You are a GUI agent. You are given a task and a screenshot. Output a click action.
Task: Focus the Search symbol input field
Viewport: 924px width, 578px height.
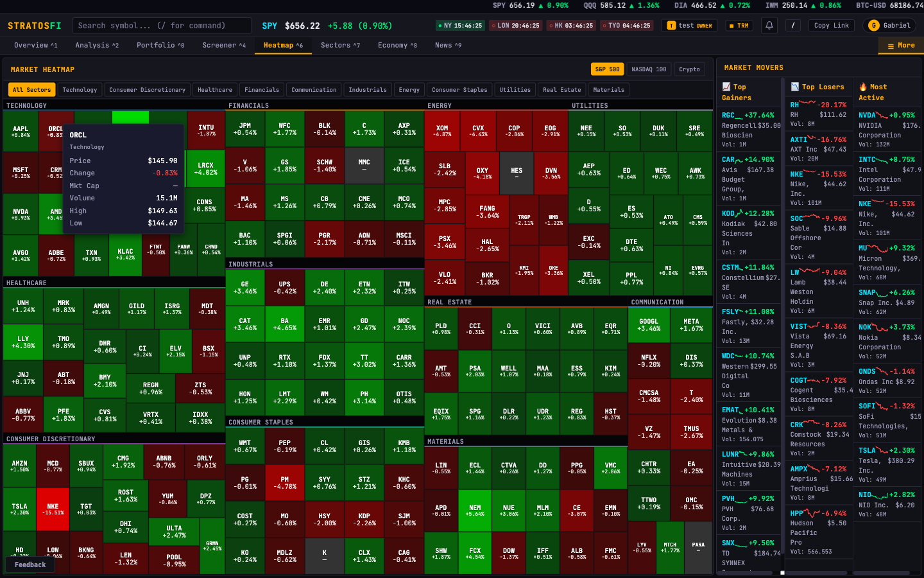[162, 26]
